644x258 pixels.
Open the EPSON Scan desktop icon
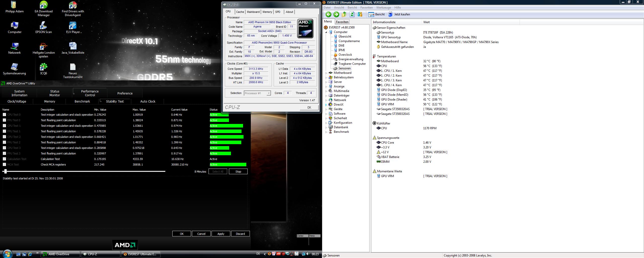point(44,27)
